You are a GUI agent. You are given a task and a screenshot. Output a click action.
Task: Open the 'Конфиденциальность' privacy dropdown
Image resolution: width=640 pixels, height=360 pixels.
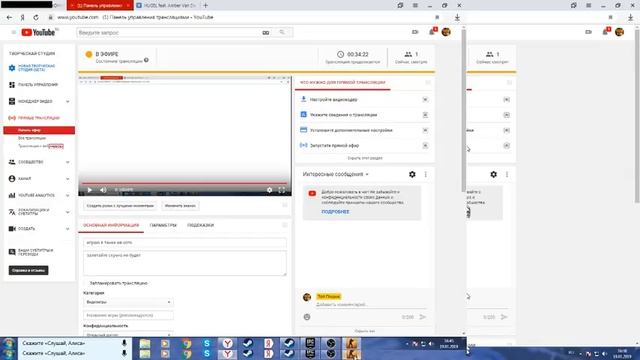coord(128,334)
